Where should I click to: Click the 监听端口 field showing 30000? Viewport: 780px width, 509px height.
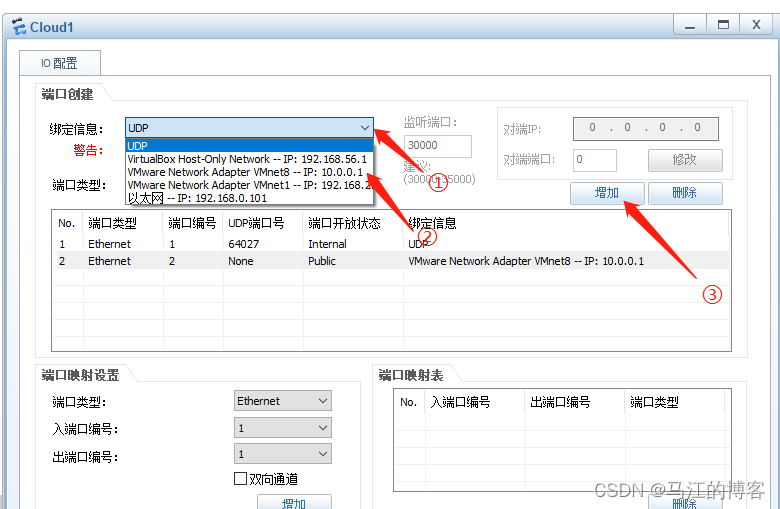(438, 146)
